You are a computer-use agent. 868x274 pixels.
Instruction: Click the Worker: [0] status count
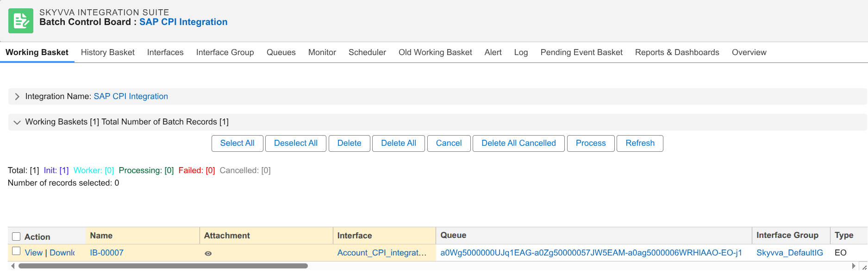pos(94,170)
